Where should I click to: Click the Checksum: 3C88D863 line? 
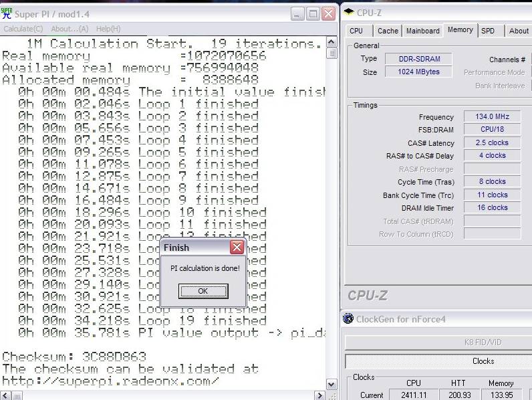pos(74,357)
